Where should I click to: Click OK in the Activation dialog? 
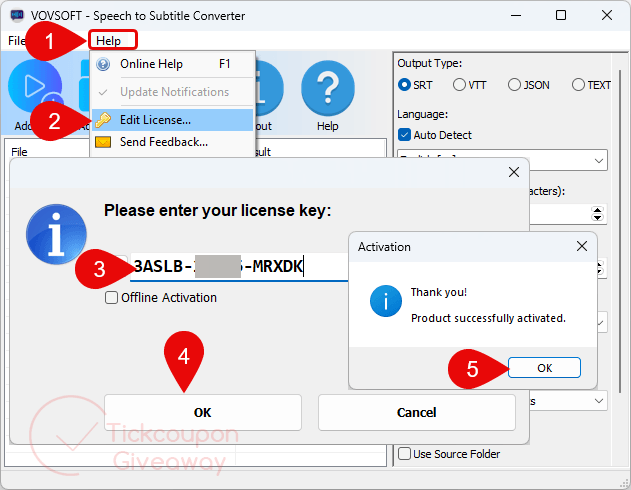[544, 368]
